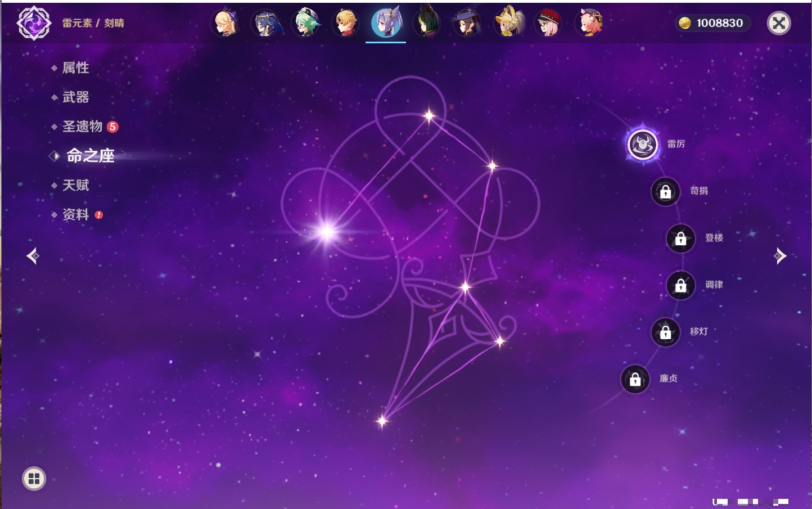Click the Electro element emblem
This screenshot has width=812, height=509.
pyautogui.click(x=34, y=23)
